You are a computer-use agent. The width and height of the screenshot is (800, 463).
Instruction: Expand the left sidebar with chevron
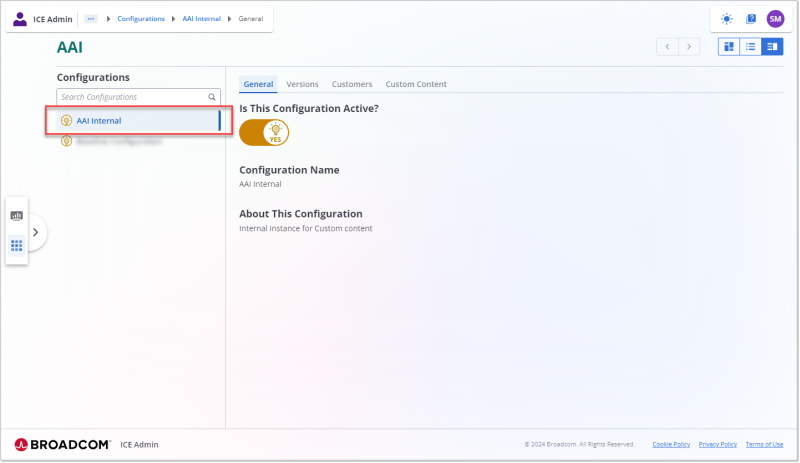pos(35,233)
